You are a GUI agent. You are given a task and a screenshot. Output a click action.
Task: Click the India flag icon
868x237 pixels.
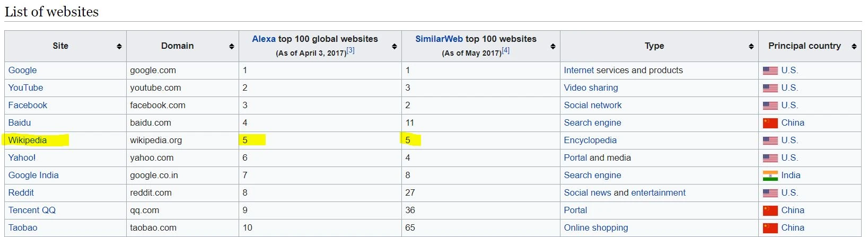tap(770, 175)
